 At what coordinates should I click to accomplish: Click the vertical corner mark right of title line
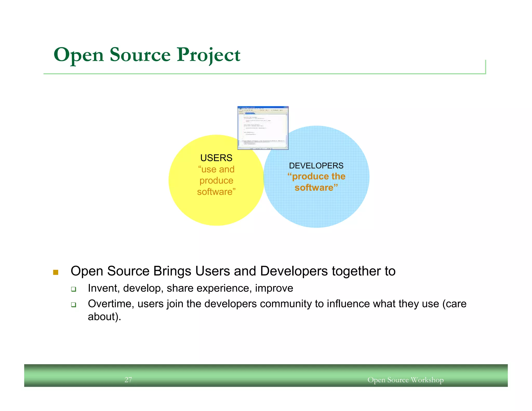pyautogui.click(x=485, y=67)
